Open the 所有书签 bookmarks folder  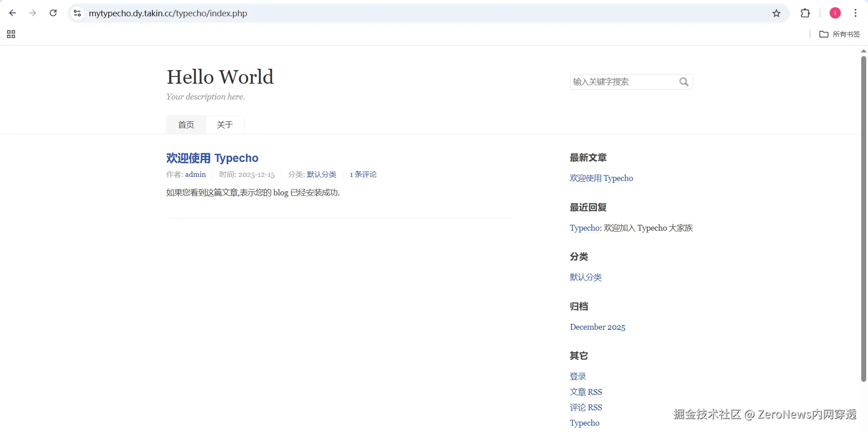point(840,34)
